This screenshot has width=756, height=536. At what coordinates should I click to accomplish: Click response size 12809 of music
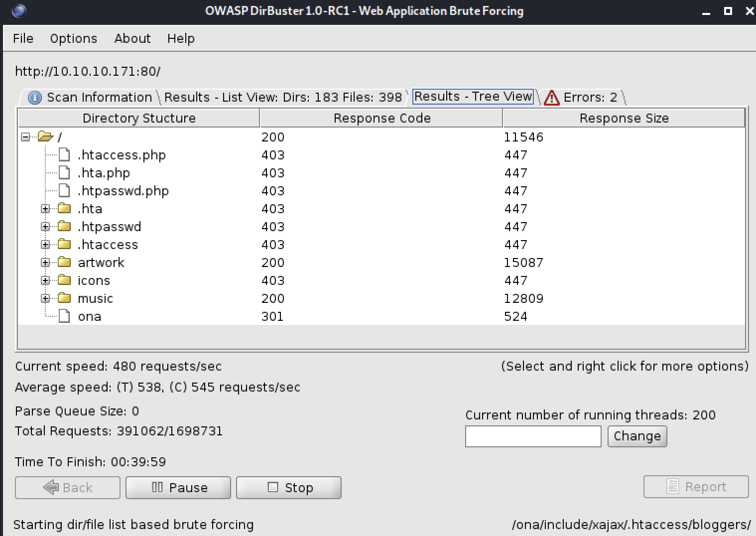pyautogui.click(x=523, y=298)
